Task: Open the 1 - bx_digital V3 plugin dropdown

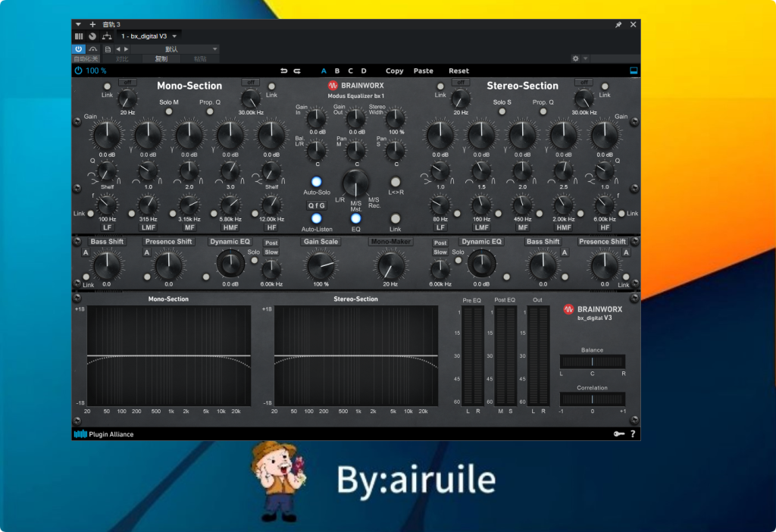Action: coord(149,36)
